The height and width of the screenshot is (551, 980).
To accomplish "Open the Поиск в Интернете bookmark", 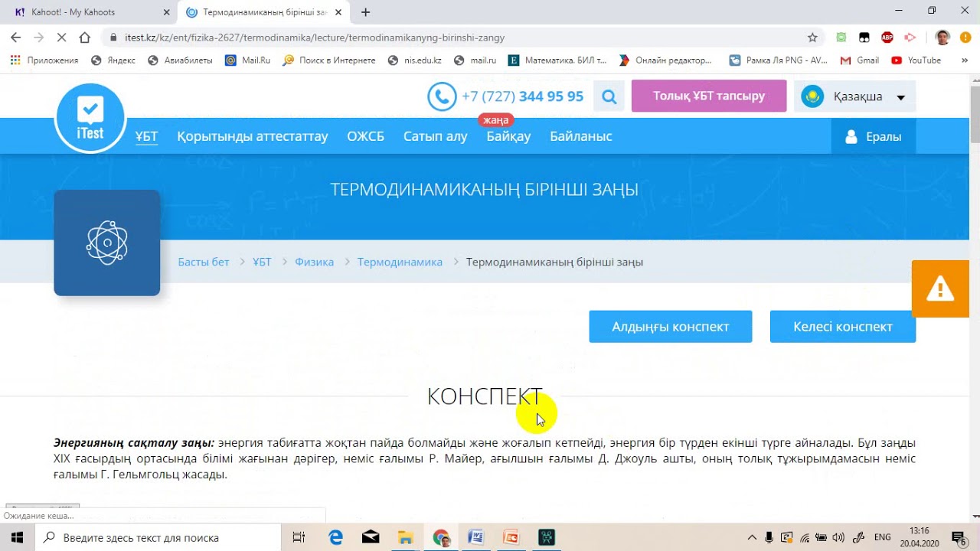I will point(329,60).
